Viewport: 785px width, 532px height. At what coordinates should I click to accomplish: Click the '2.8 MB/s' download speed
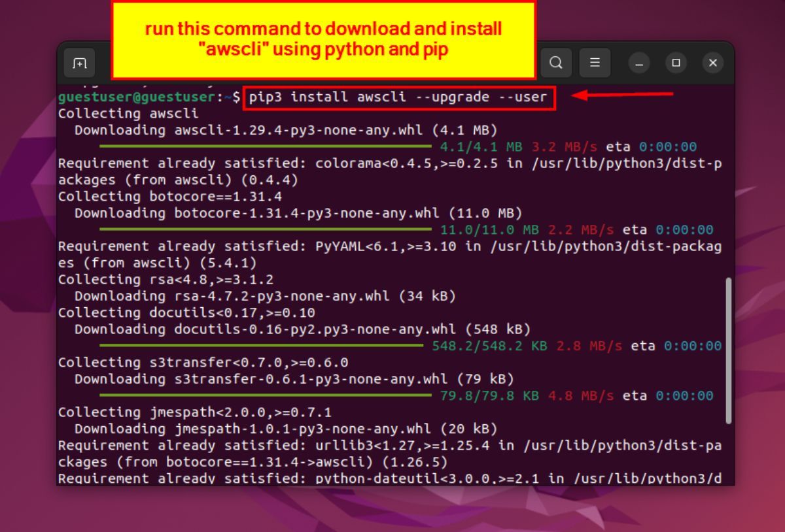coord(589,346)
